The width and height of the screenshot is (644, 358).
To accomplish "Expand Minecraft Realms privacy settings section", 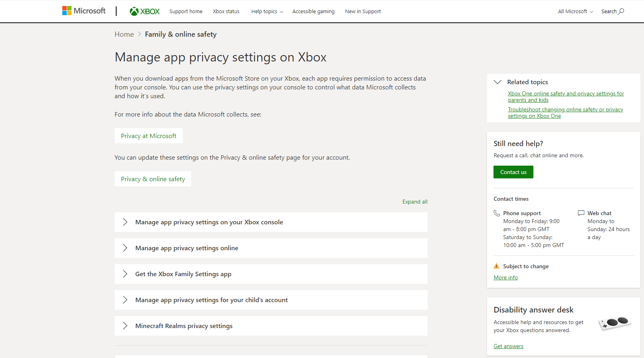I will point(271,326).
